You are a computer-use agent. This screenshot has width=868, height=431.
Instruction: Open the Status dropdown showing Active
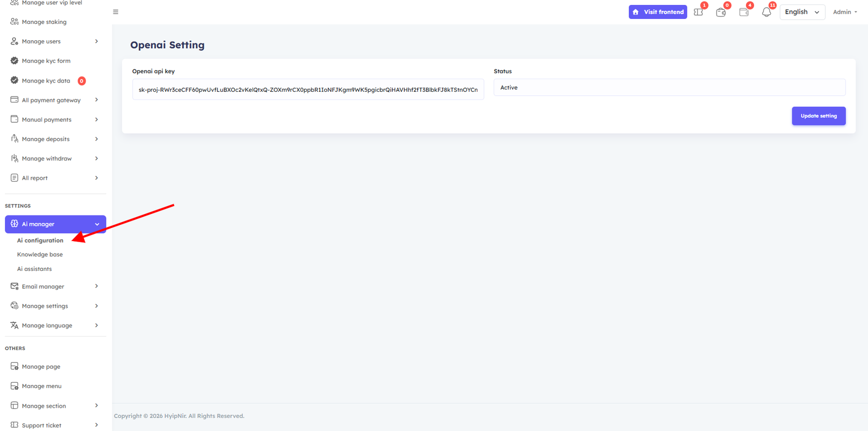(669, 87)
